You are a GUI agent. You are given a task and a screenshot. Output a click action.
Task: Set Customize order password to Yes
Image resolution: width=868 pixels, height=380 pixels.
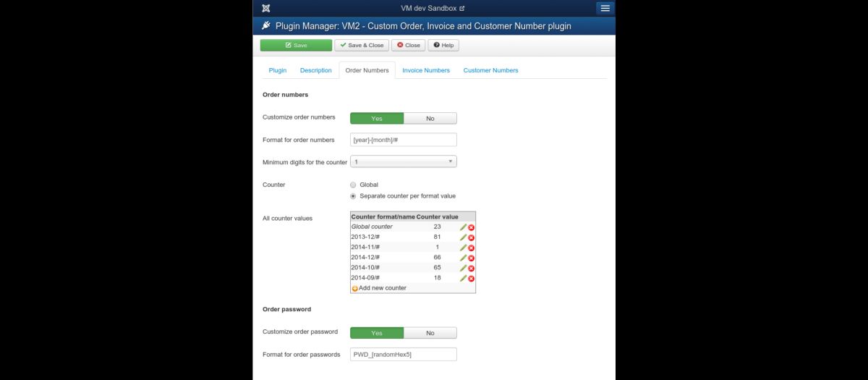point(377,333)
